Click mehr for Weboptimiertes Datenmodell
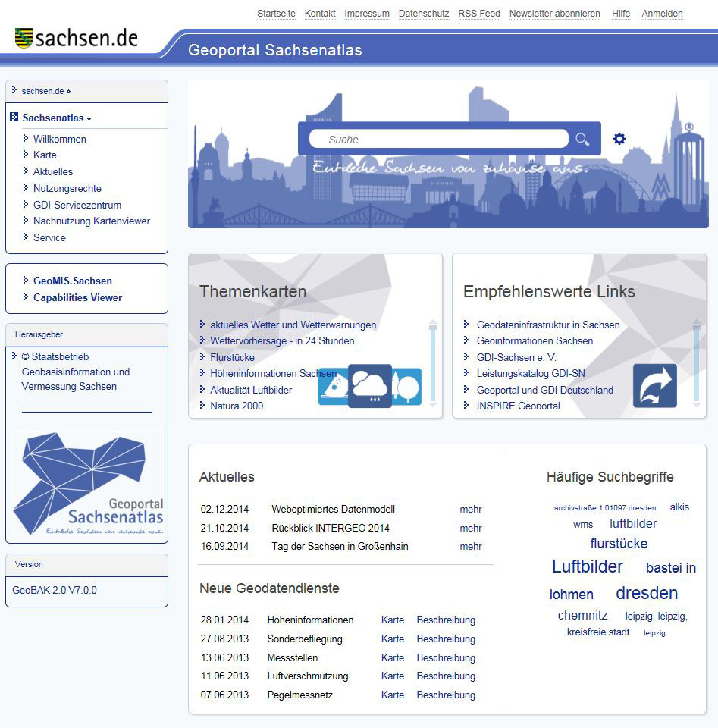Screen dimensions: 718x728 pyautogui.click(x=471, y=510)
